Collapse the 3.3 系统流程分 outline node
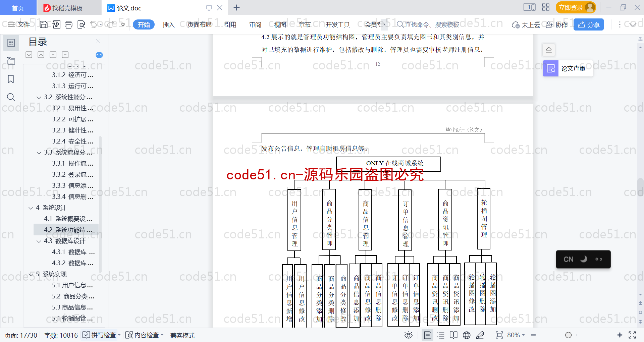 tap(39, 153)
